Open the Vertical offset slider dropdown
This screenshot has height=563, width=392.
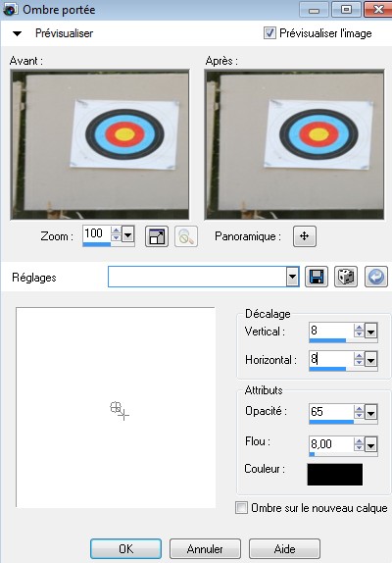coord(370,332)
